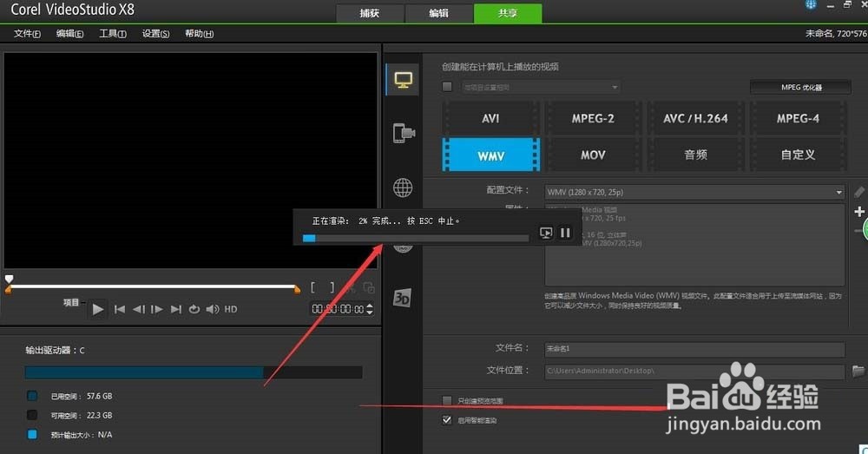Image resolution: width=868 pixels, height=454 pixels.
Task: Step to previous frame
Action: (x=138, y=309)
